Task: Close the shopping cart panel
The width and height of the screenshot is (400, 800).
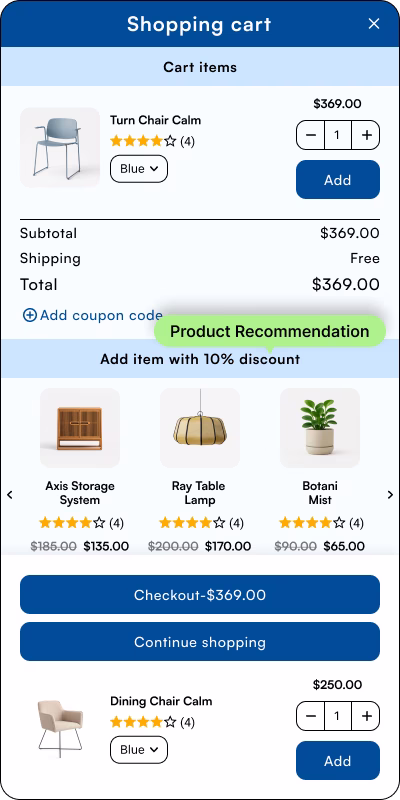Action: click(x=374, y=23)
